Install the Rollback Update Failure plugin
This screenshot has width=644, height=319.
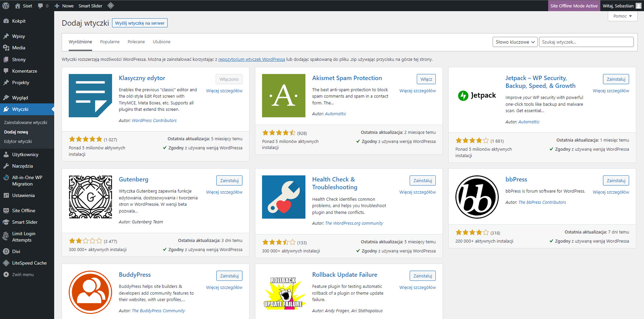point(423,276)
